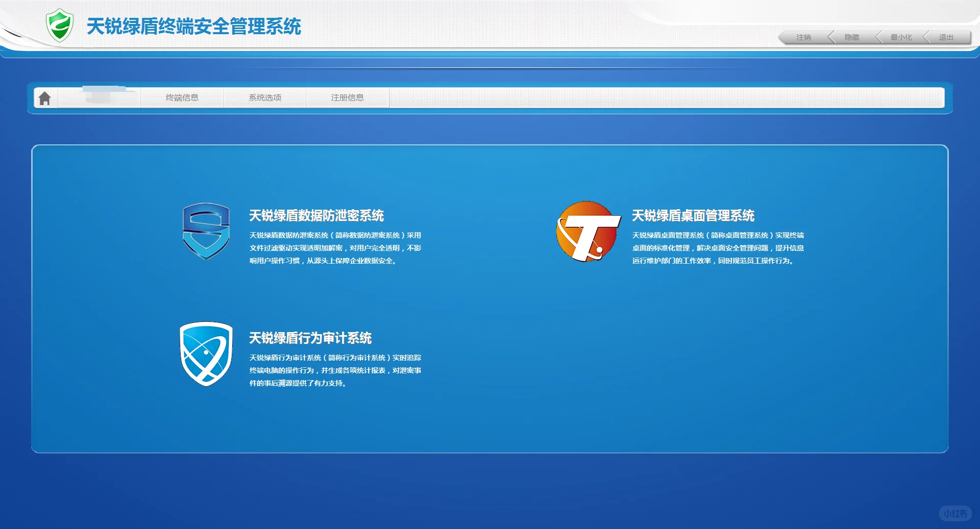Click the home icon in the navigation bar
Viewport: 980px width, 529px height.
tap(45, 98)
